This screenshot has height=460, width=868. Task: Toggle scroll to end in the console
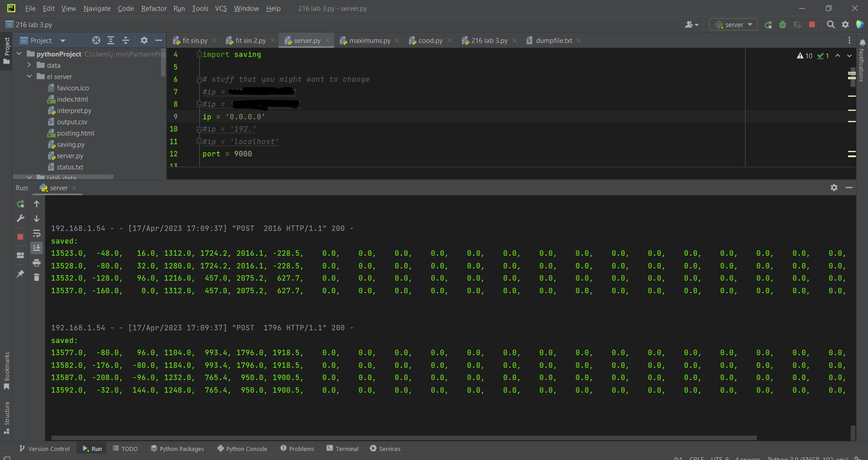click(x=37, y=248)
